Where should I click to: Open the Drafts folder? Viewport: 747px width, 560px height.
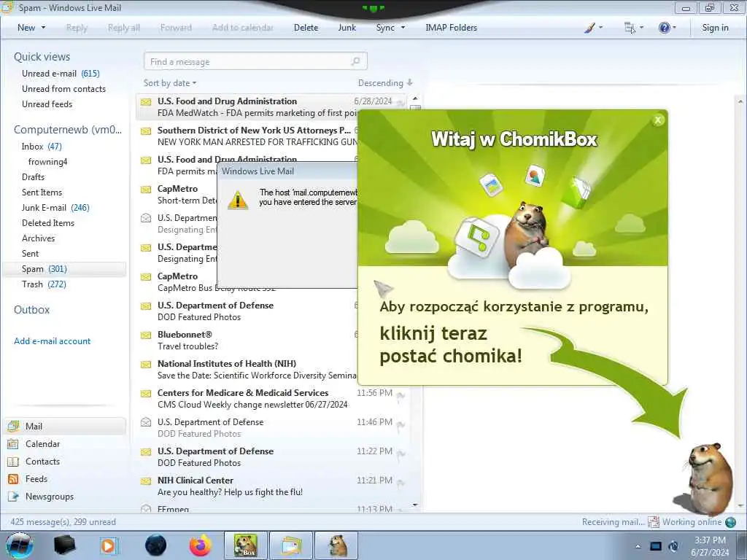33,177
